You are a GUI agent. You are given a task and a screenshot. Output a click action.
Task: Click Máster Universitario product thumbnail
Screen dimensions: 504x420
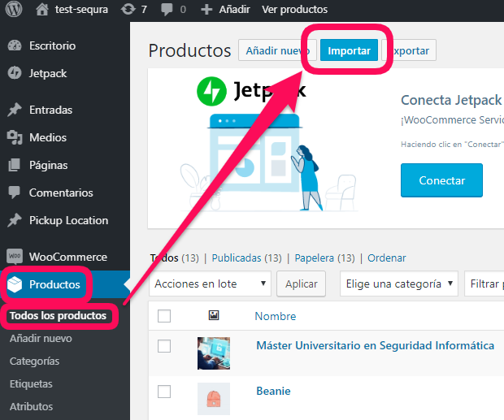(214, 353)
